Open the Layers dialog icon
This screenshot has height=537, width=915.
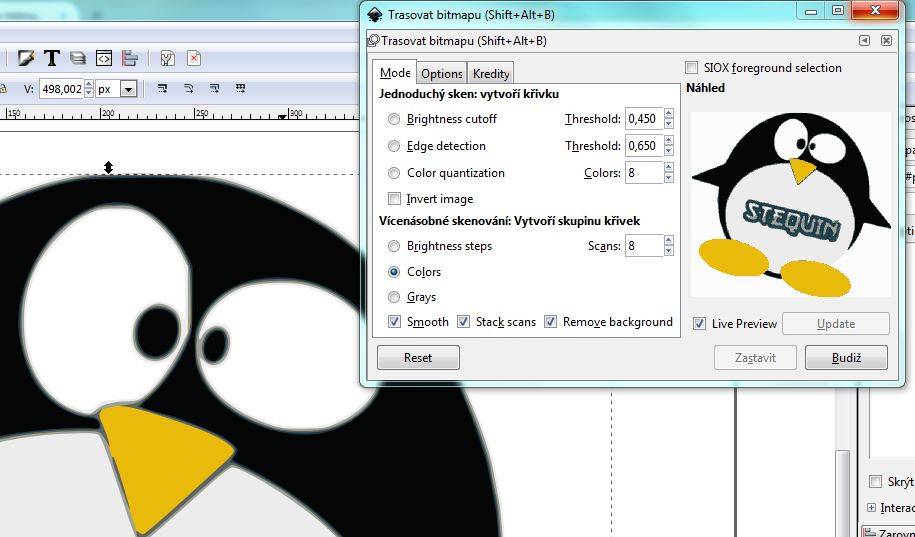pyautogui.click(x=78, y=58)
